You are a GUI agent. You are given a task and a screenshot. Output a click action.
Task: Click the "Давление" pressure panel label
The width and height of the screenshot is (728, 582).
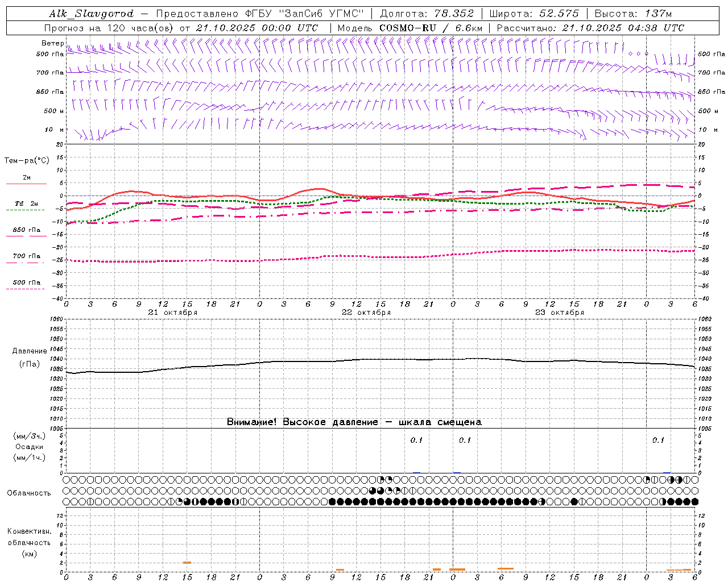coord(30,351)
